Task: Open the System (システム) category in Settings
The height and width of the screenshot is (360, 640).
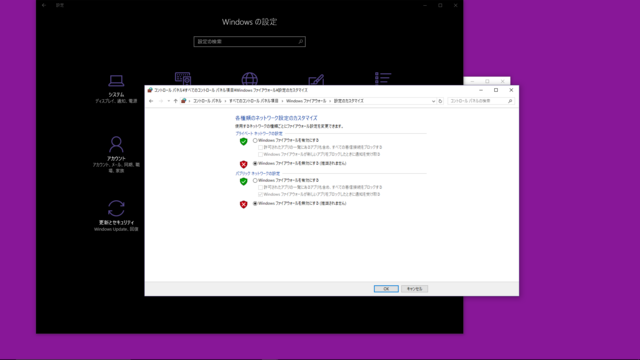Action: coord(116,89)
